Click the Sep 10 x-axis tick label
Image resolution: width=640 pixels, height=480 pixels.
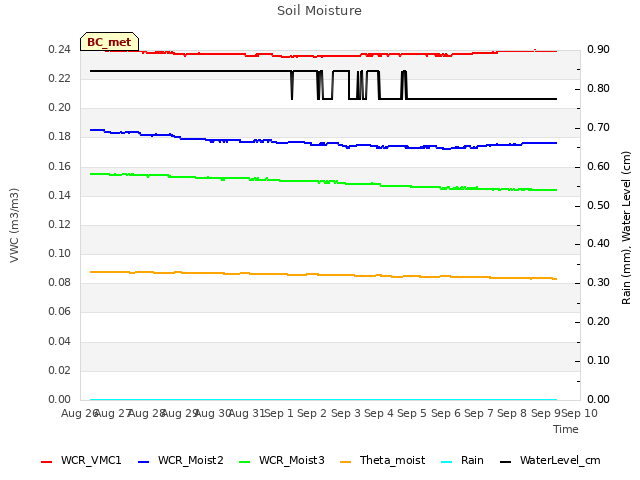(579, 413)
